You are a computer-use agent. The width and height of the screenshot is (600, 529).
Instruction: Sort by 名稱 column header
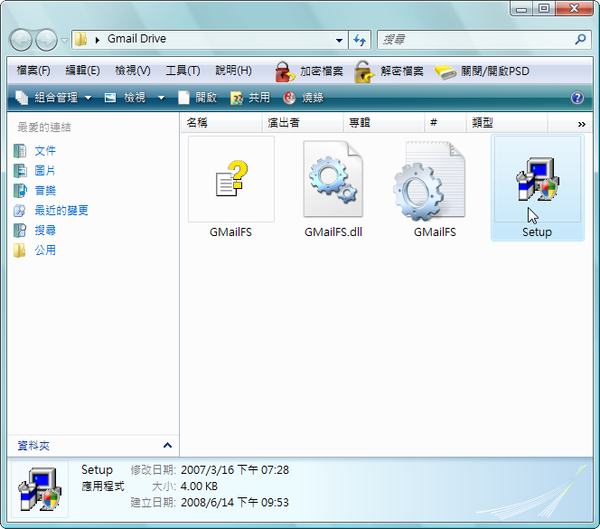click(221, 123)
